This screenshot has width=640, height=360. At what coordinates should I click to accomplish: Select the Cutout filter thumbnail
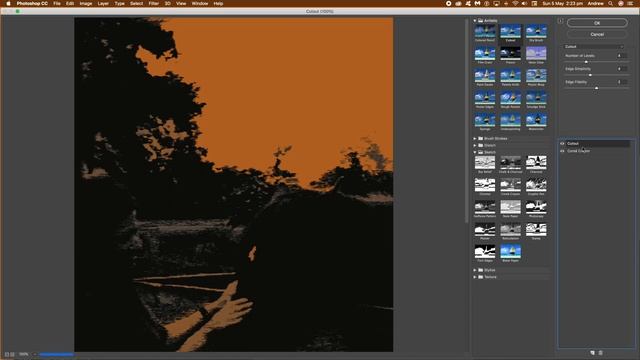pos(511,31)
